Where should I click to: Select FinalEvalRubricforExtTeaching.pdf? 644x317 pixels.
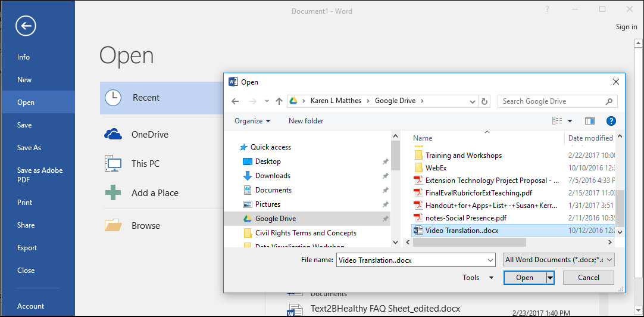click(479, 193)
